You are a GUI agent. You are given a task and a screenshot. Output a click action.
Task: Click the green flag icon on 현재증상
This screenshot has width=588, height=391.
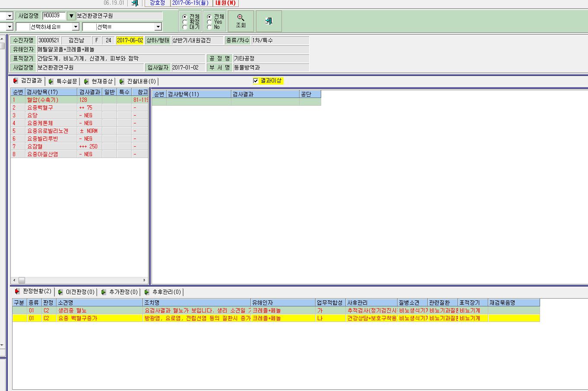86,81
